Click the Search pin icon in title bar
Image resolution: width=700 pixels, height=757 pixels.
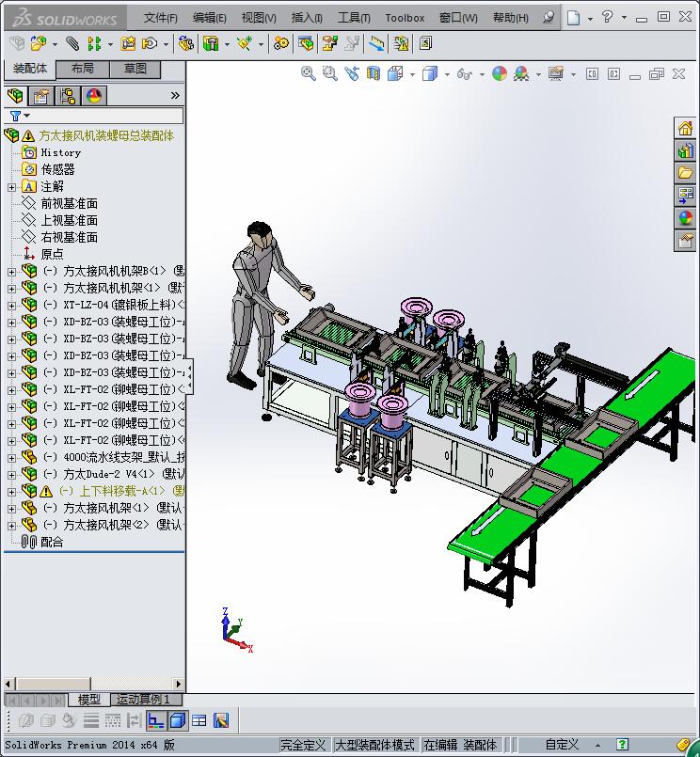(549, 17)
